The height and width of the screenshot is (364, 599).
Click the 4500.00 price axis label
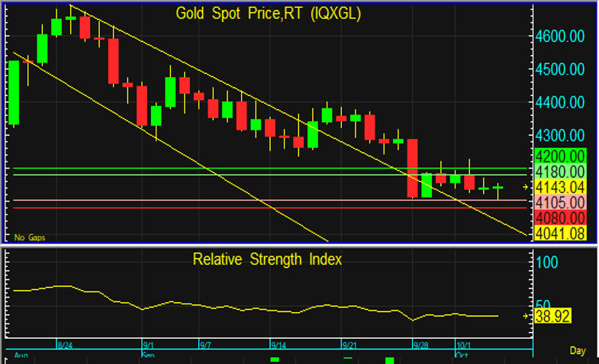coord(559,69)
